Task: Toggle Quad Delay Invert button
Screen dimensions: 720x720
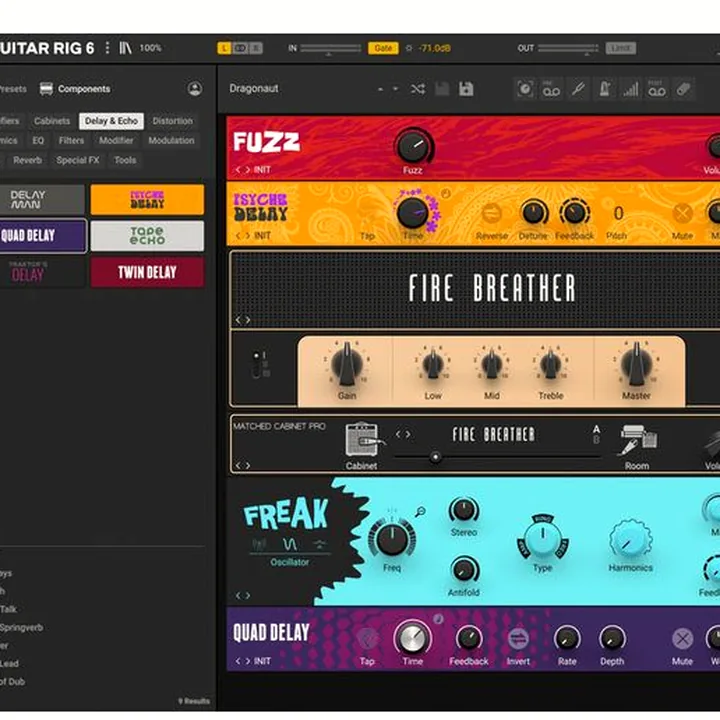Action: [518, 639]
